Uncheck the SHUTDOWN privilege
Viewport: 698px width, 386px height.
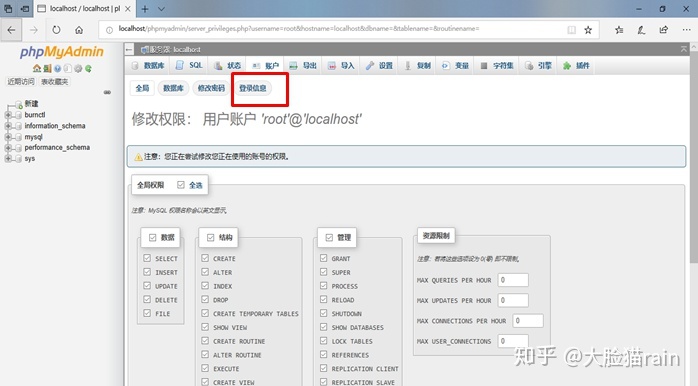324,313
